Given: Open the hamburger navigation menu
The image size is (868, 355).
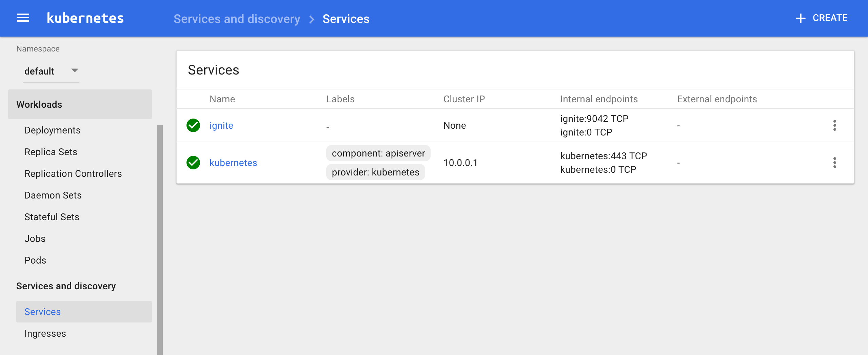Looking at the screenshot, I should click(23, 18).
